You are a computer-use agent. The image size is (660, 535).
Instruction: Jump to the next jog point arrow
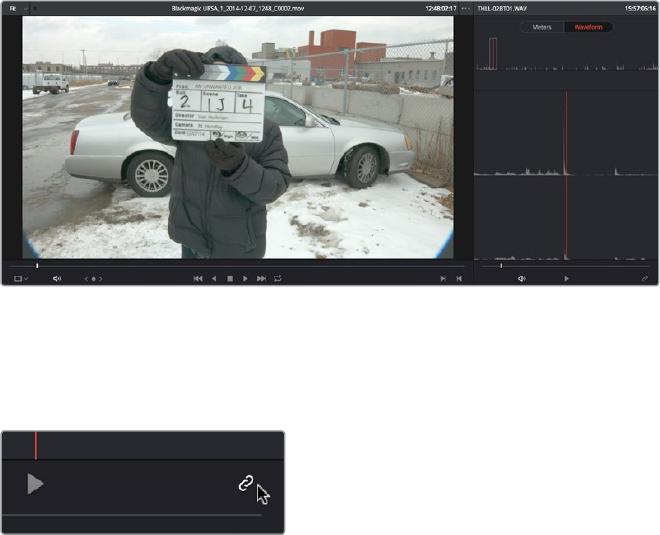[101, 279]
